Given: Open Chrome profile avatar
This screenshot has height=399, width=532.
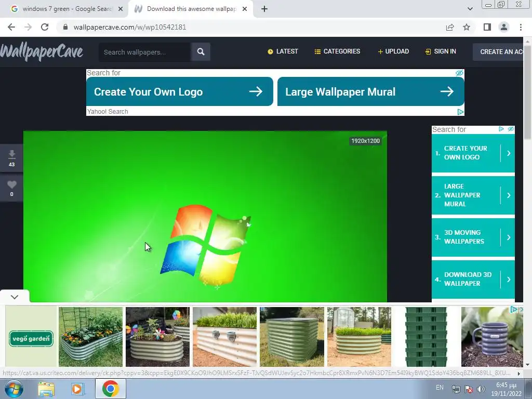Looking at the screenshot, I should [504, 27].
